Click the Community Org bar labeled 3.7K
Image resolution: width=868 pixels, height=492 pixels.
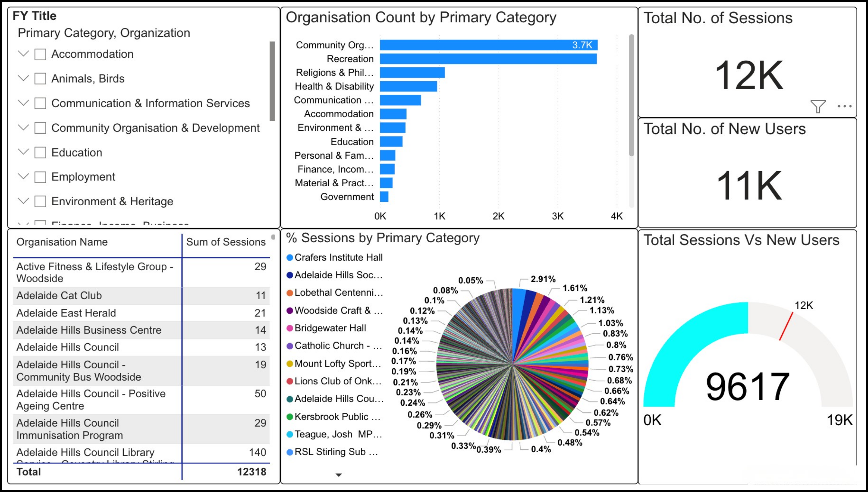(488, 45)
